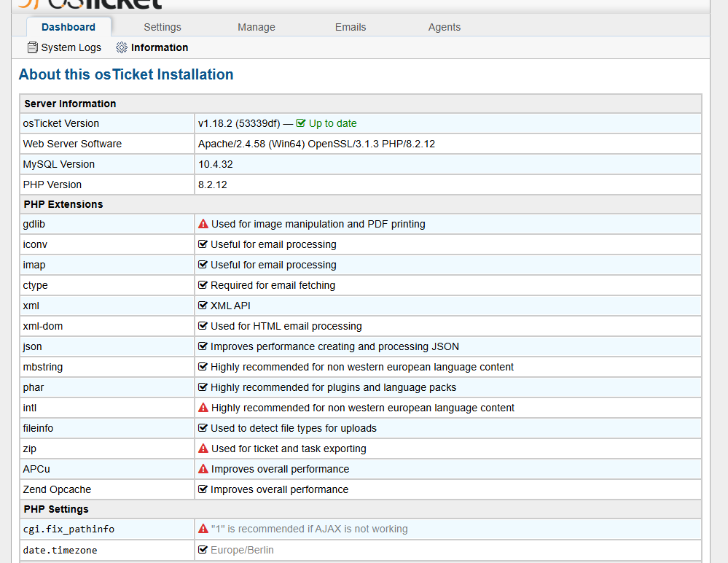Screen dimensions: 728x563
Task: Open the System Logs link
Action: point(71,47)
